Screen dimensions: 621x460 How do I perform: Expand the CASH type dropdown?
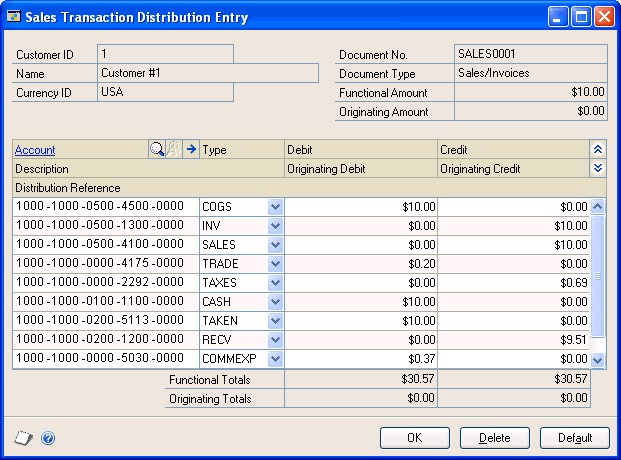(275, 302)
